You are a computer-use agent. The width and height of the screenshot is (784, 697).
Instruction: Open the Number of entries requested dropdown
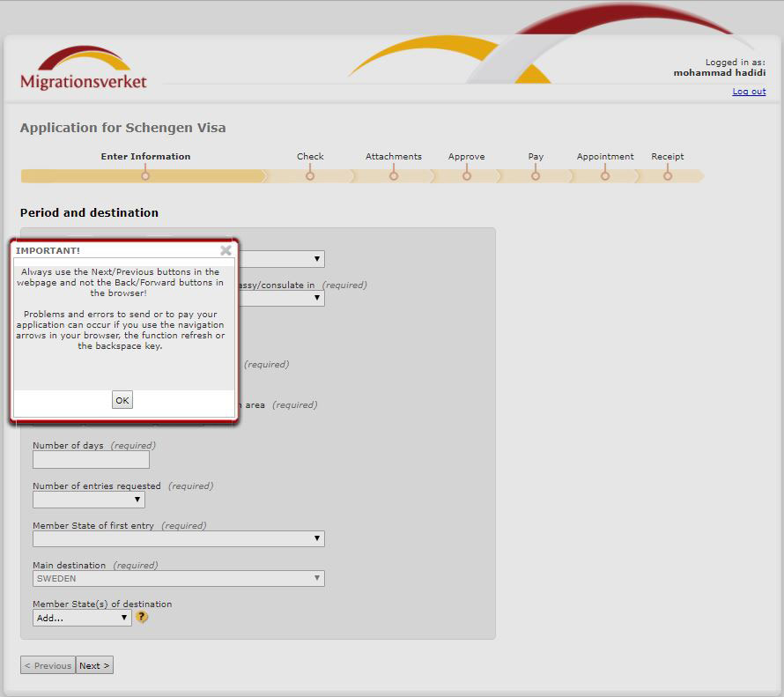coord(89,500)
